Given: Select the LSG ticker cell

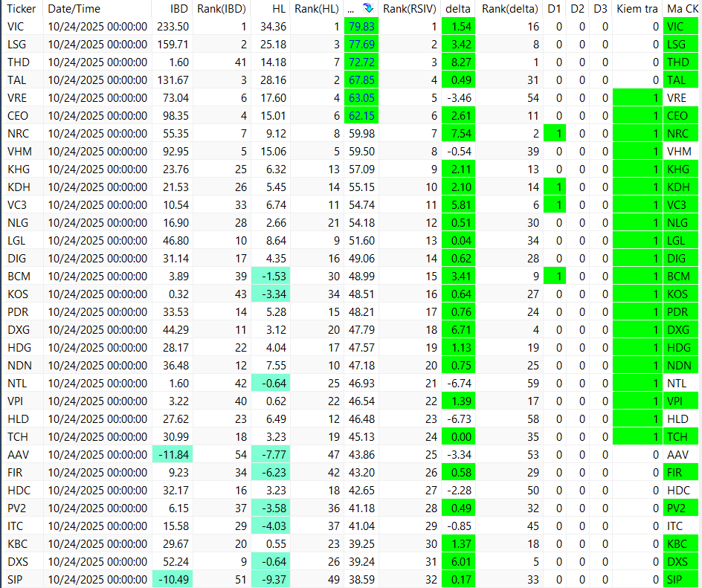Looking at the screenshot, I should pos(23,45).
